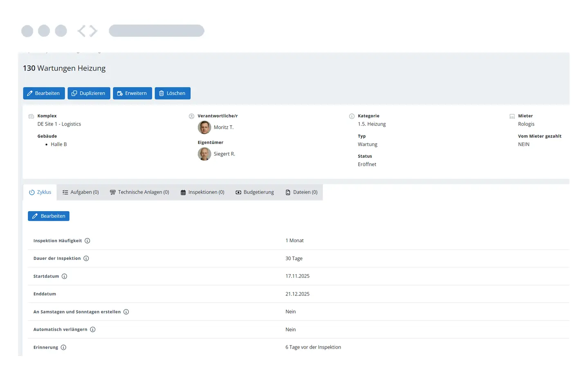The height and width of the screenshot is (383, 588).
Task: Open the Inspektionen (0) tab
Action: click(202, 192)
